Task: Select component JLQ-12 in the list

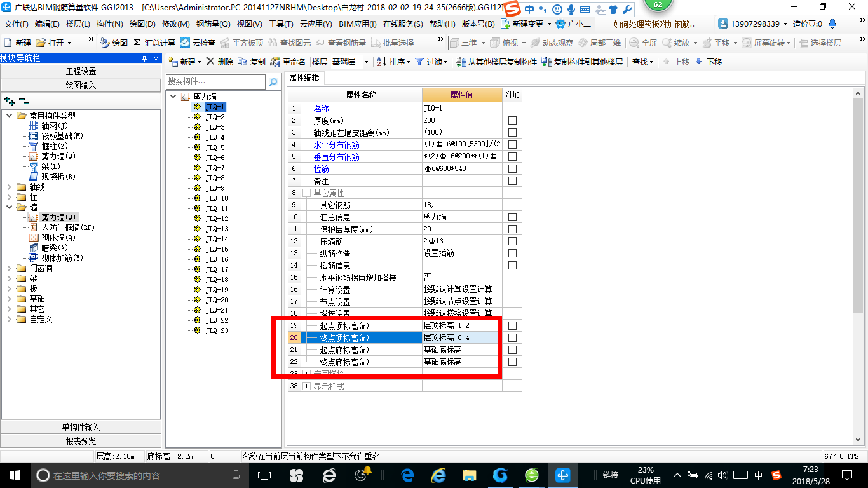Action: point(217,219)
